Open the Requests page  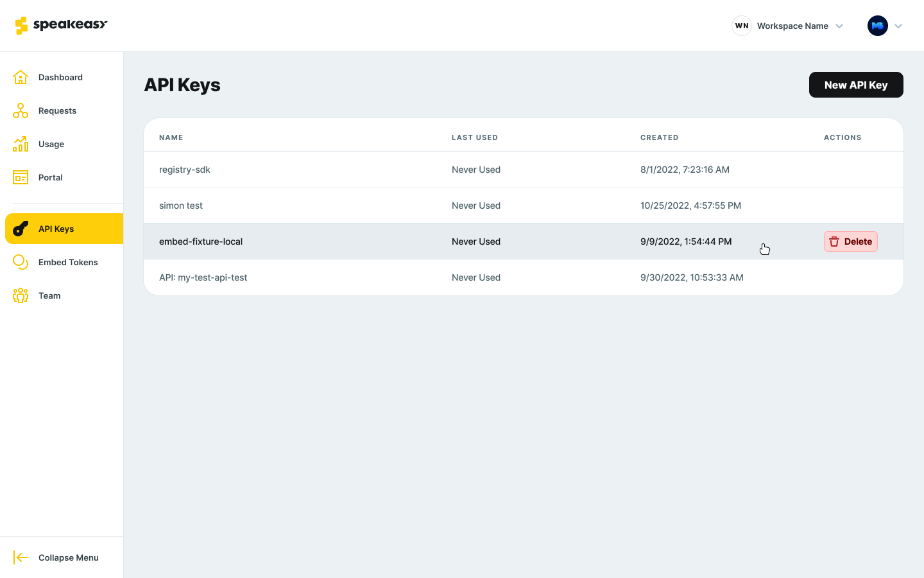tap(57, 110)
